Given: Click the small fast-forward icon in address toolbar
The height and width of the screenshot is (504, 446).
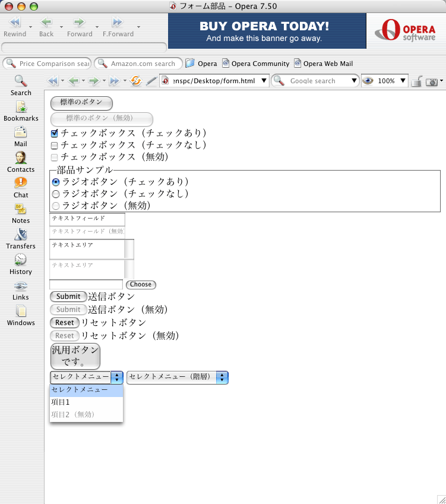Looking at the screenshot, I should pyautogui.click(x=115, y=81).
